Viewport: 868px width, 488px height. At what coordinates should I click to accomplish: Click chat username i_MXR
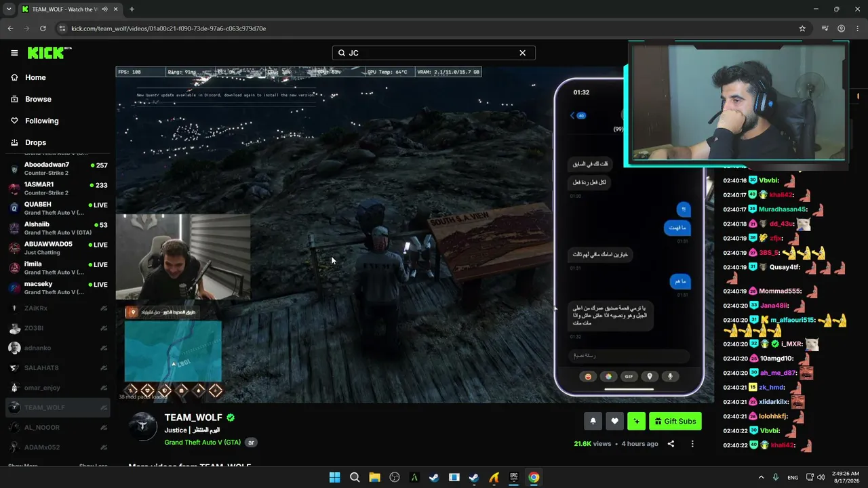tap(791, 344)
